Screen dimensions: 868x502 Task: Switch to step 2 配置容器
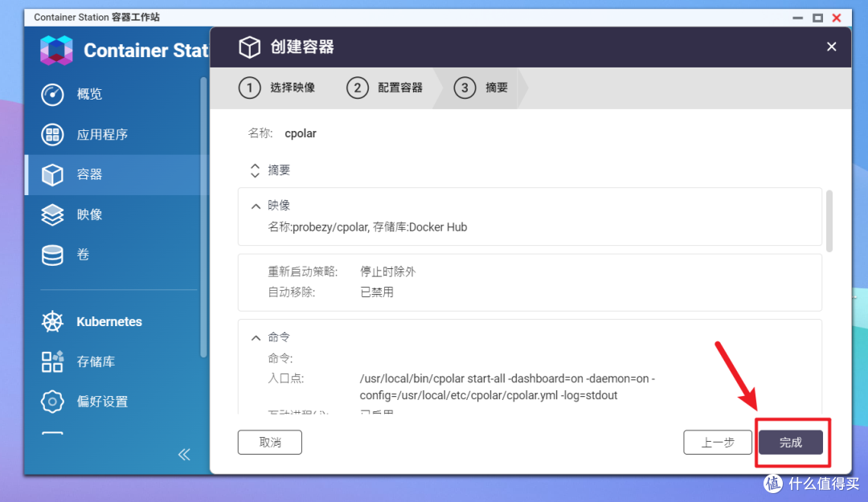pos(386,88)
